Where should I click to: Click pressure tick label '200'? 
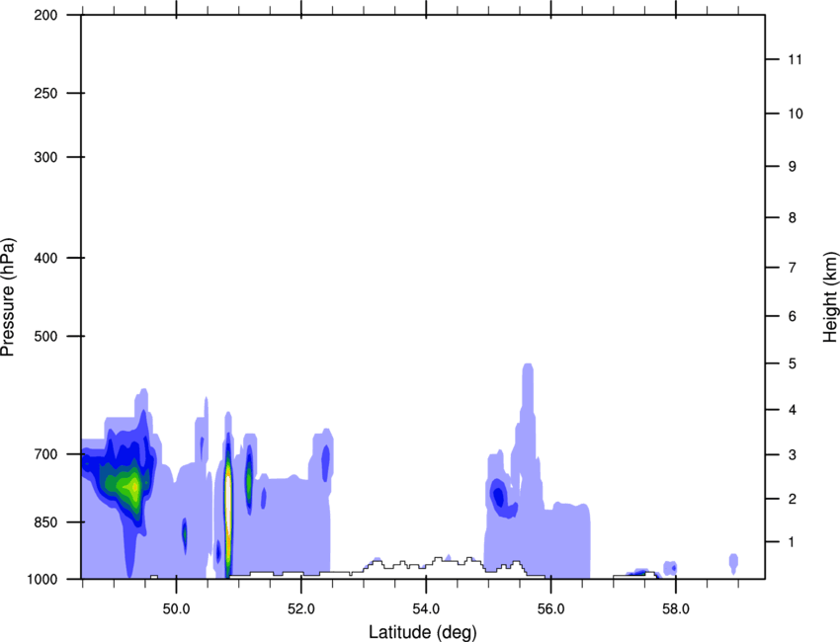pos(45,15)
